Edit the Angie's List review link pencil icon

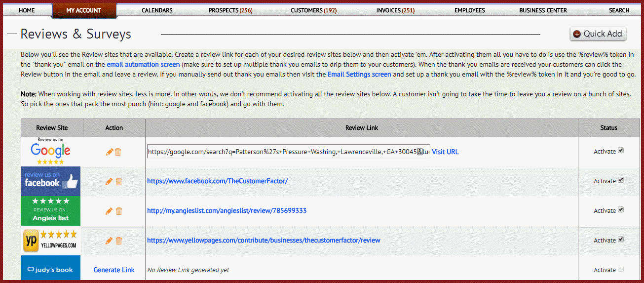(110, 211)
